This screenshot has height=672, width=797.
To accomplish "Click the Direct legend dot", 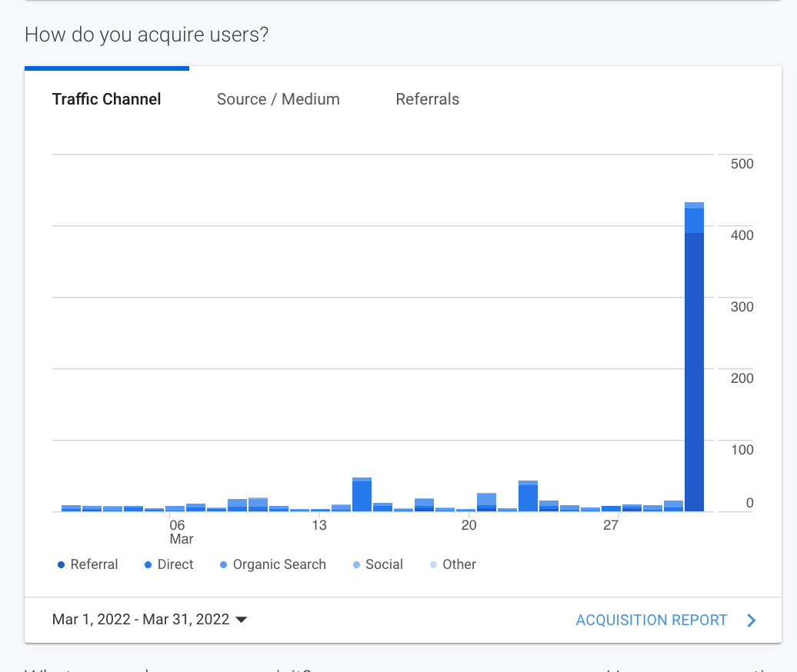I will pos(148,565).
